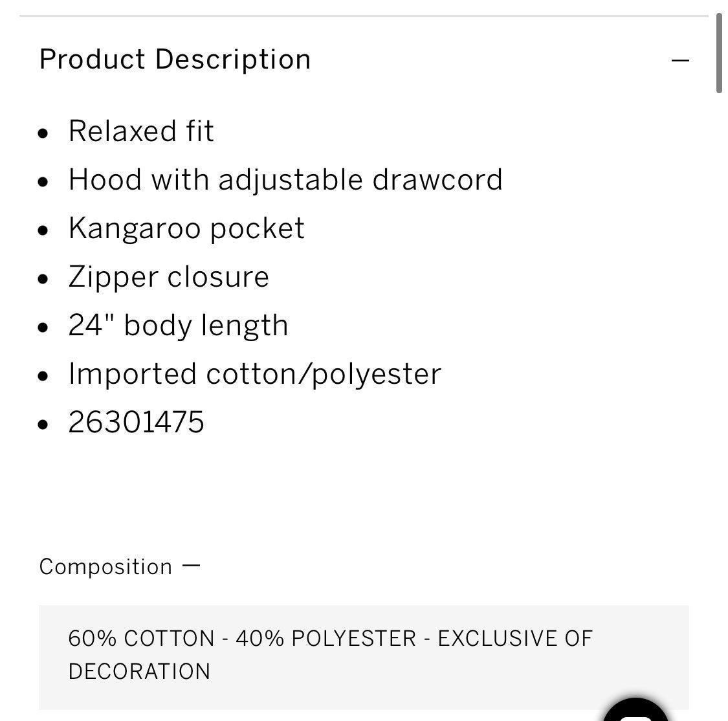The image size is (728, 721).
Task: Open the black chat bubble button
Action: click(635, 709)
